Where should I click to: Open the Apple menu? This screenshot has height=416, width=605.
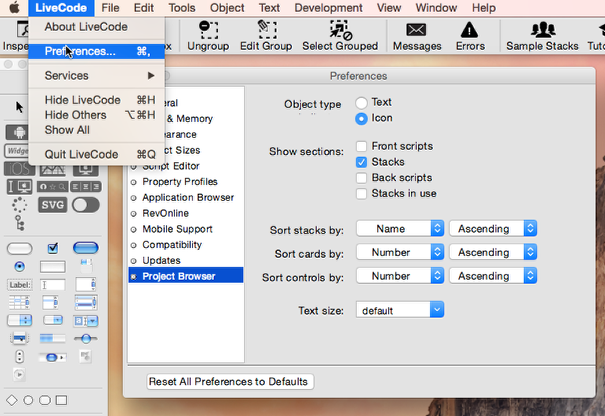15,8
